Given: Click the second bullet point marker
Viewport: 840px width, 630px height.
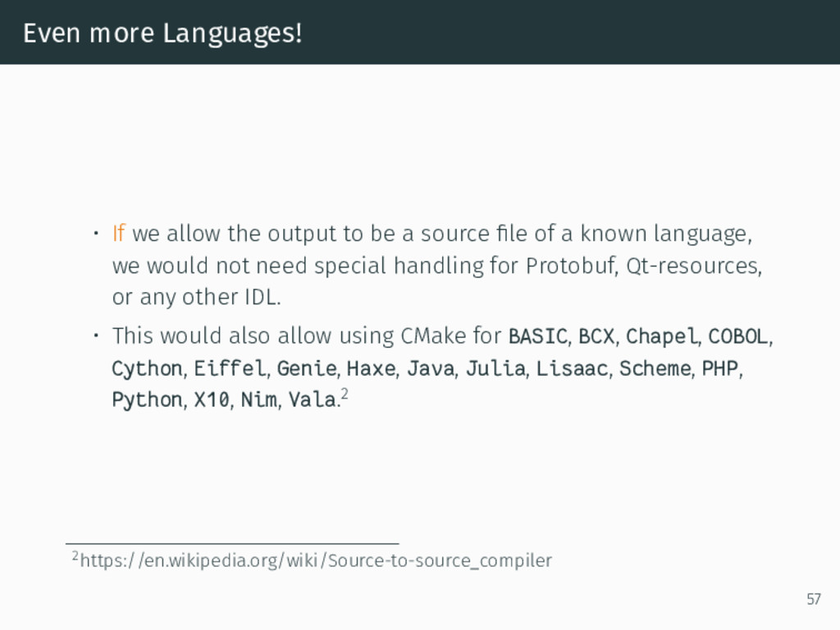Looking at the screenshot, I should pos(95,336).
